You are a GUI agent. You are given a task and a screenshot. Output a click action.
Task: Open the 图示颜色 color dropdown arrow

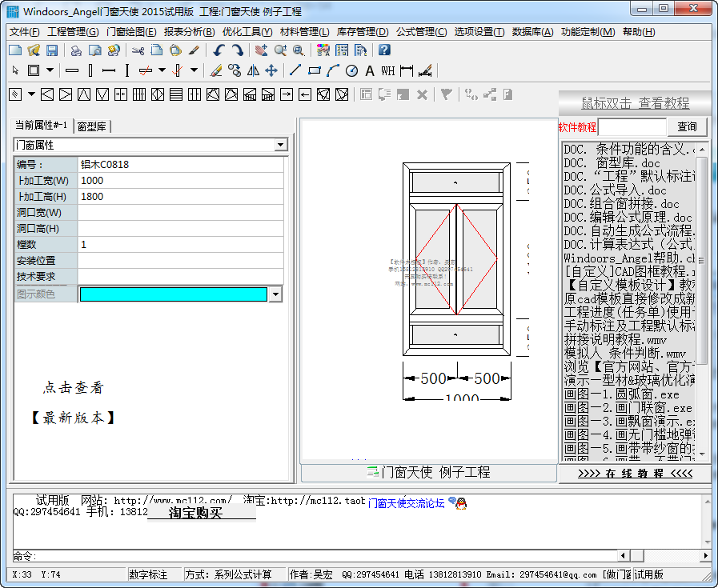click(276, 294)
